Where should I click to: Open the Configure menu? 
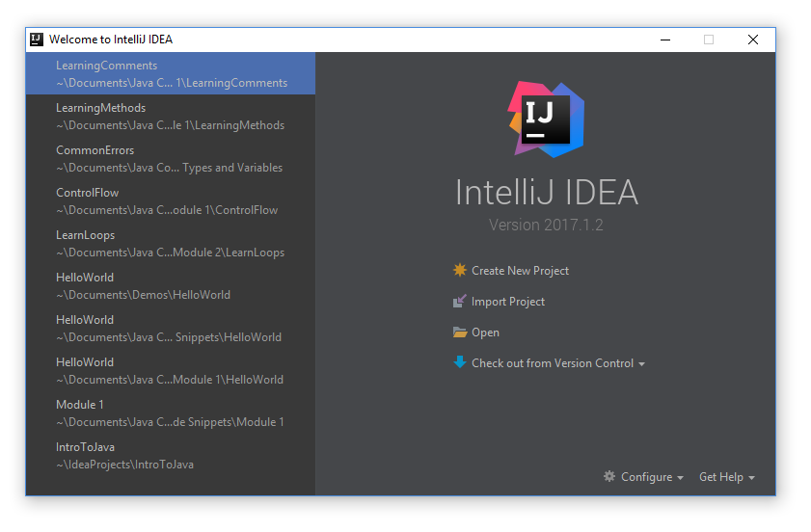pos(646,477)
